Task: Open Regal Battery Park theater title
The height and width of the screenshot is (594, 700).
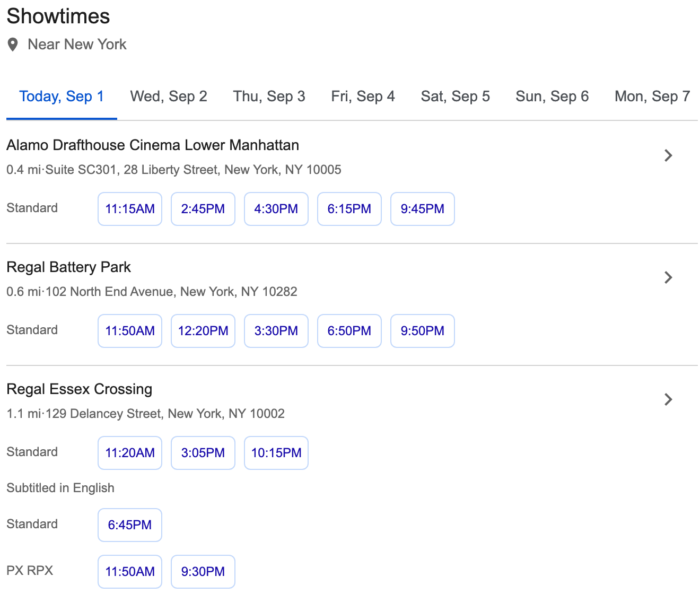Action: click(x=68, y=267)
